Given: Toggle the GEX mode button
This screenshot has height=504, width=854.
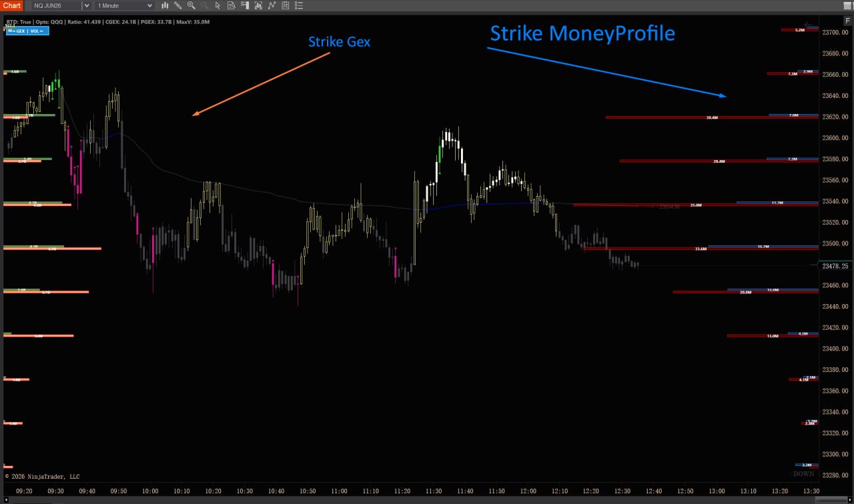Looking at the screenshot, I should (x=19, y=31).
